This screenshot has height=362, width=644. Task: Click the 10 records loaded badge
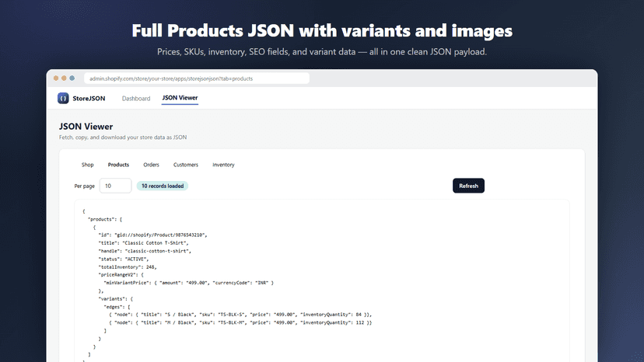[163, 186]
